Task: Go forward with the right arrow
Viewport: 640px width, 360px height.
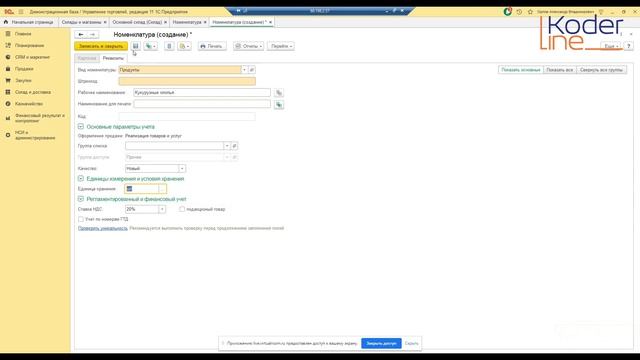Action: (93, 35)
